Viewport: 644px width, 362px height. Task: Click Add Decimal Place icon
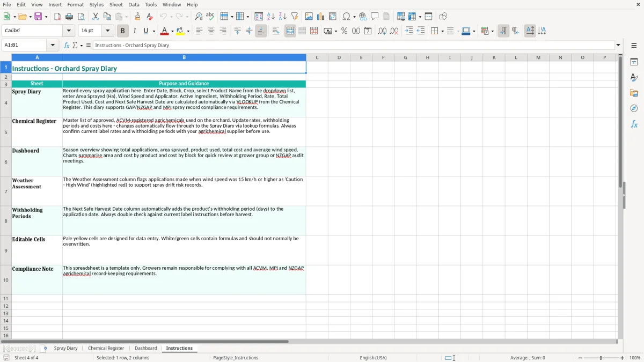point(382,31)
